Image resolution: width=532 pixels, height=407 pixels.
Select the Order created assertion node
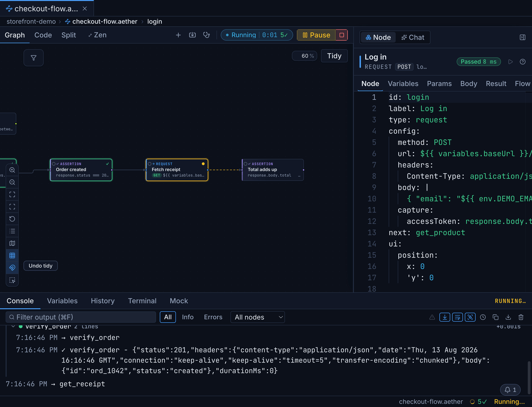click(x=81, y=170)
